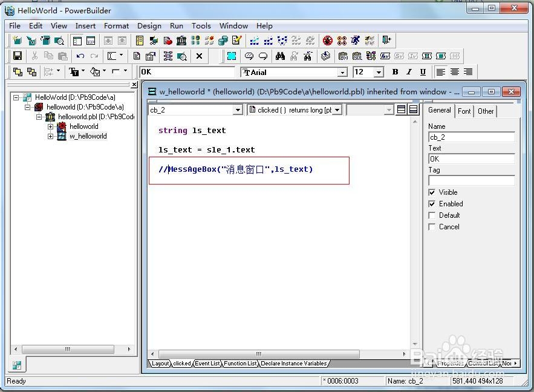Click the Output window icon

(91, 41)
